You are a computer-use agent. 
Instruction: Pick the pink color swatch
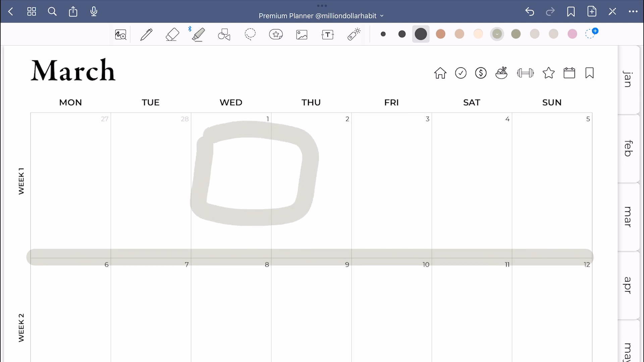tap(572, 34)
